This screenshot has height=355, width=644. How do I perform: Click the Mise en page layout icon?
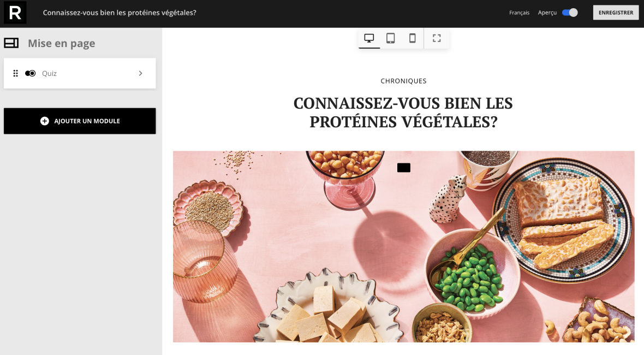[11, 43]
